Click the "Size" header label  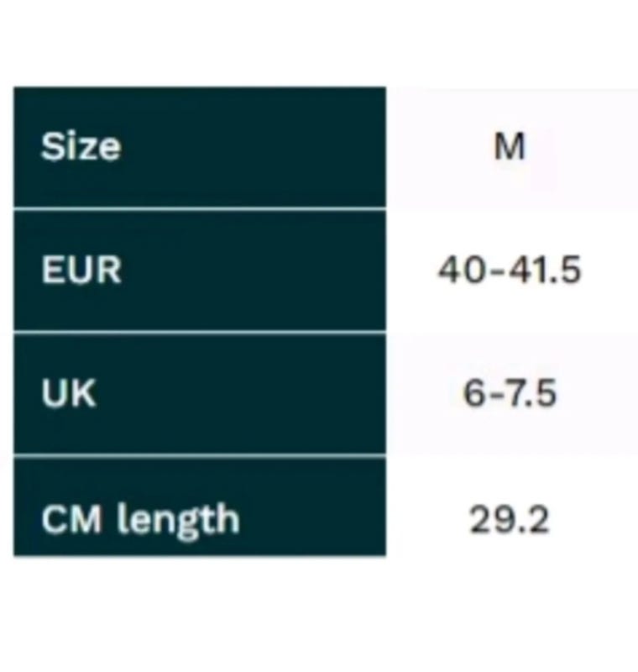pos(81,147)
